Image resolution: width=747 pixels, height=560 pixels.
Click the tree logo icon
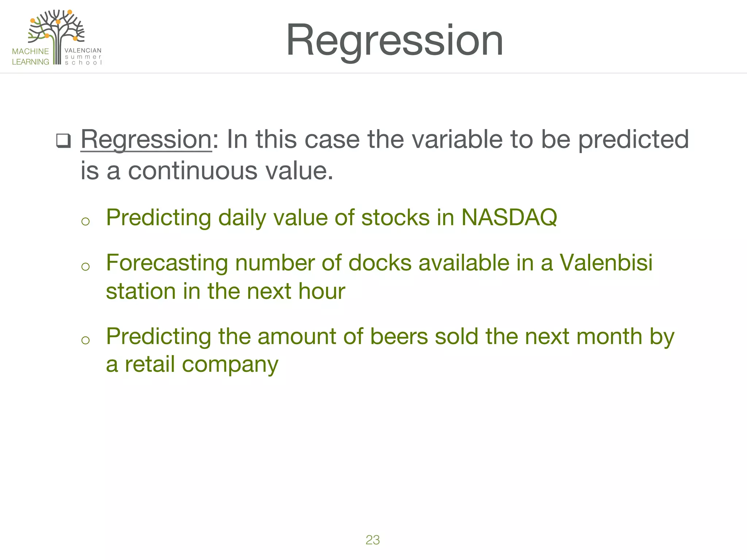coord(57,36)
